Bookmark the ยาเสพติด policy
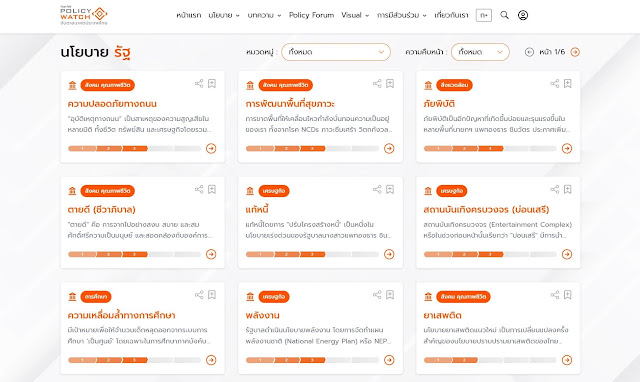640x382 pixels. pos(568,295)
